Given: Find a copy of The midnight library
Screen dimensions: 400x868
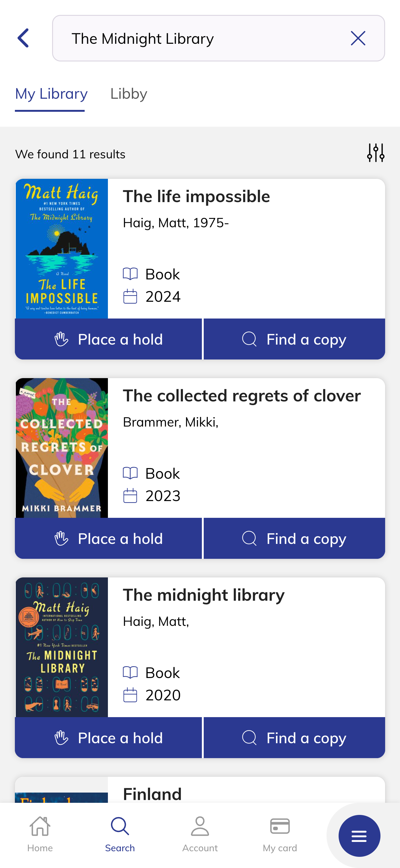Looking at the screenshot, I should tap(294, 738).
